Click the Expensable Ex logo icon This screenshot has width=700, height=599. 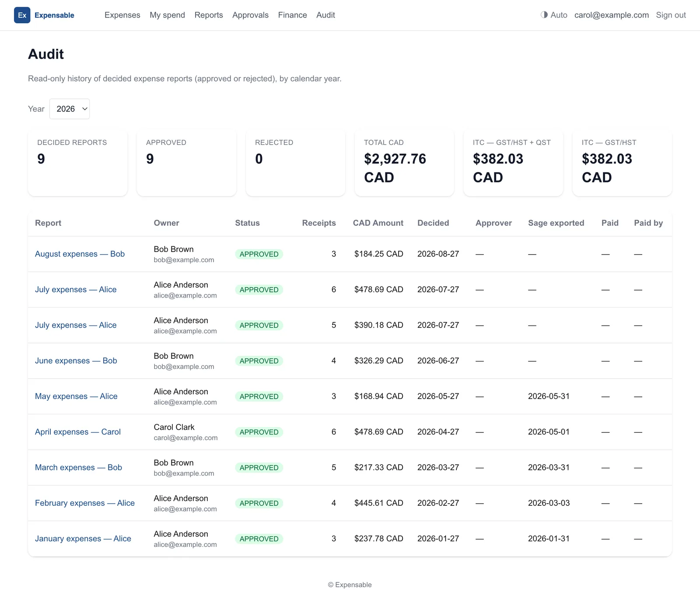point(22,15)
